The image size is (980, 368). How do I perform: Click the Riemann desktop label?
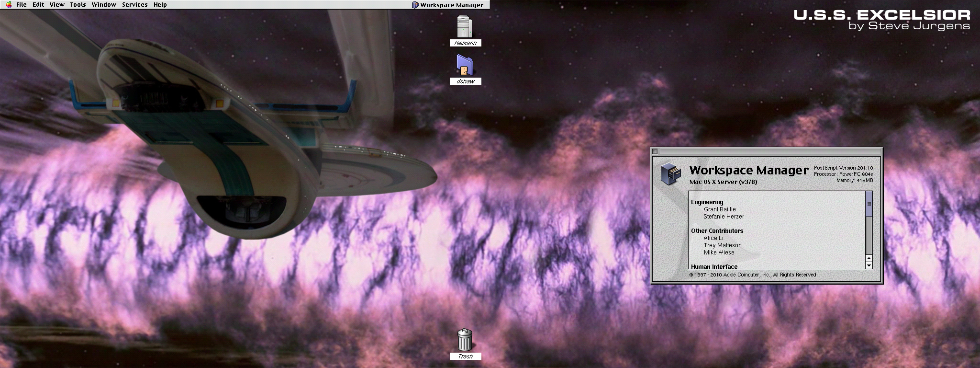(x=465, y=43)
